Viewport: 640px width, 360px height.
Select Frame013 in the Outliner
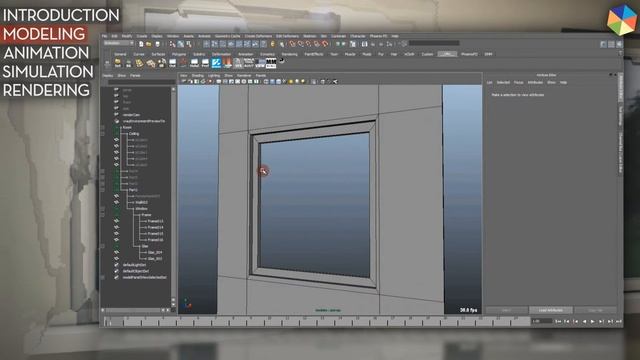pyautogui.click(x=156, y=221)
